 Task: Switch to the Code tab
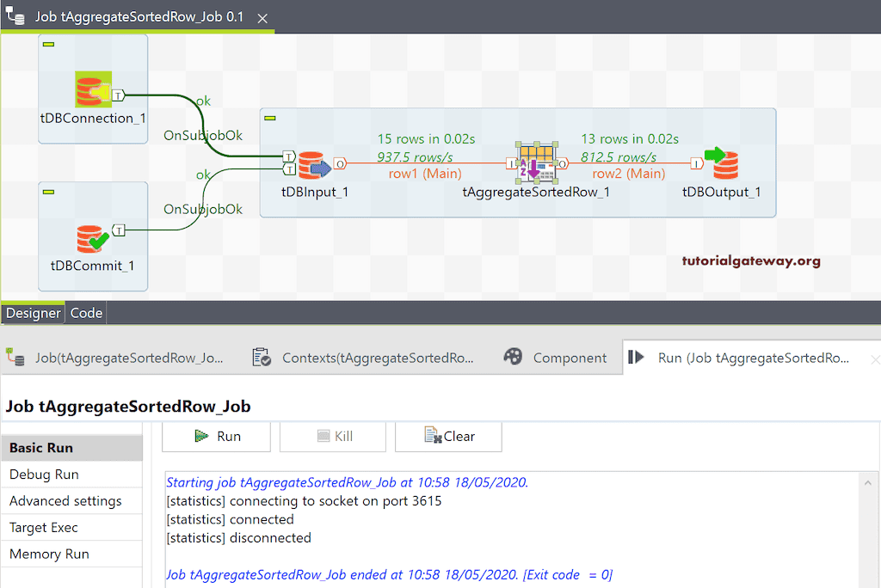tap(85, 313)
